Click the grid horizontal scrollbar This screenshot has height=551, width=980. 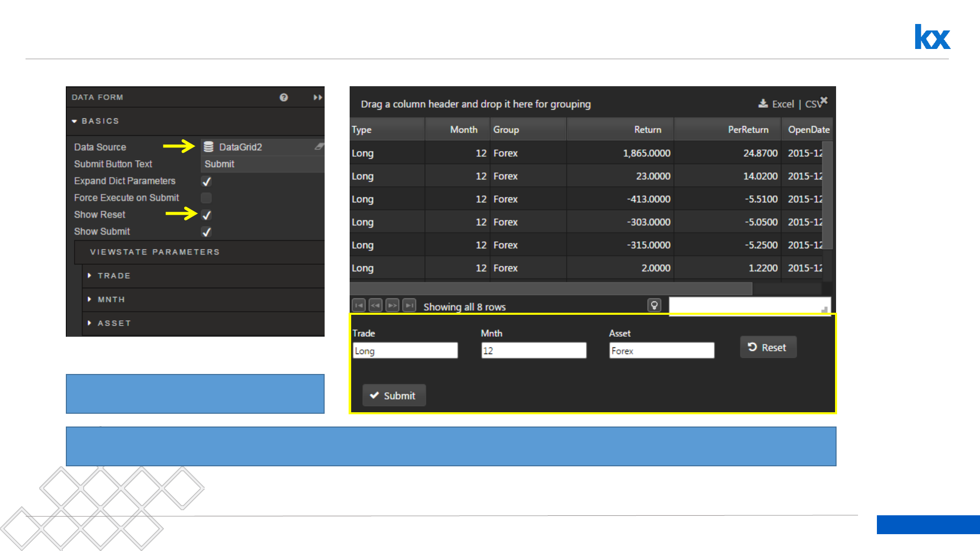pos(551,289)
